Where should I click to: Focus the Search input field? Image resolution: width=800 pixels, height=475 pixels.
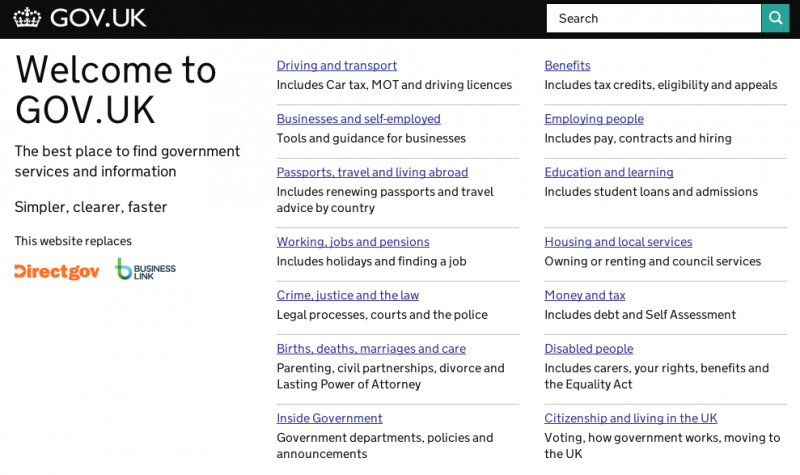pos(654,18)
